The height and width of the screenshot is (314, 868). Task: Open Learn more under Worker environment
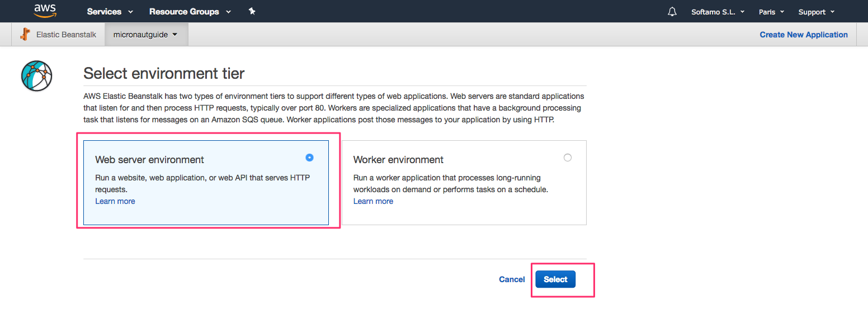point(373,201)
